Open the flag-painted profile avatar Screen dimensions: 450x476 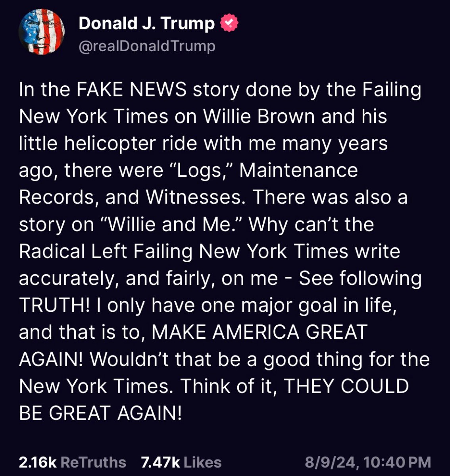click(41, 32)
